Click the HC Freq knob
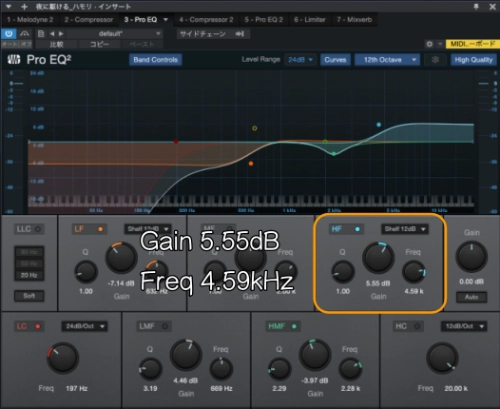Image resolution: width=500 pixels, height=409 pixels. [x=442, y=358]
